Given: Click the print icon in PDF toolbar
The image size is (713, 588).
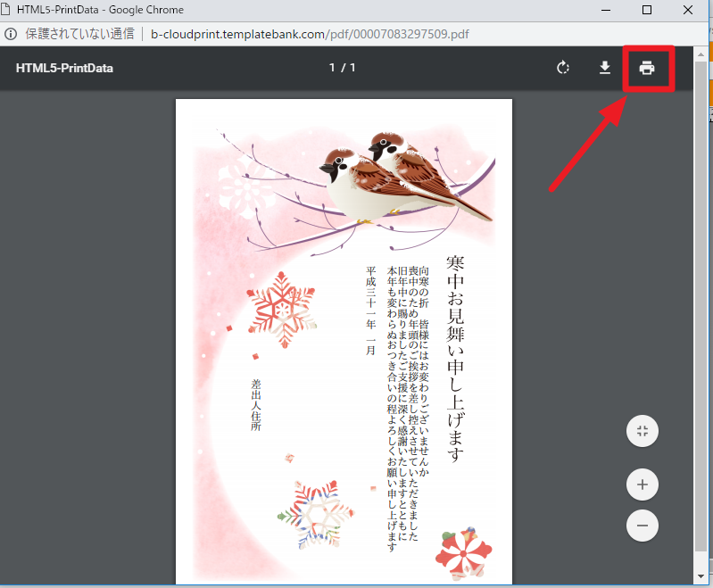Looking at the screenshot, I should [647, 68].
